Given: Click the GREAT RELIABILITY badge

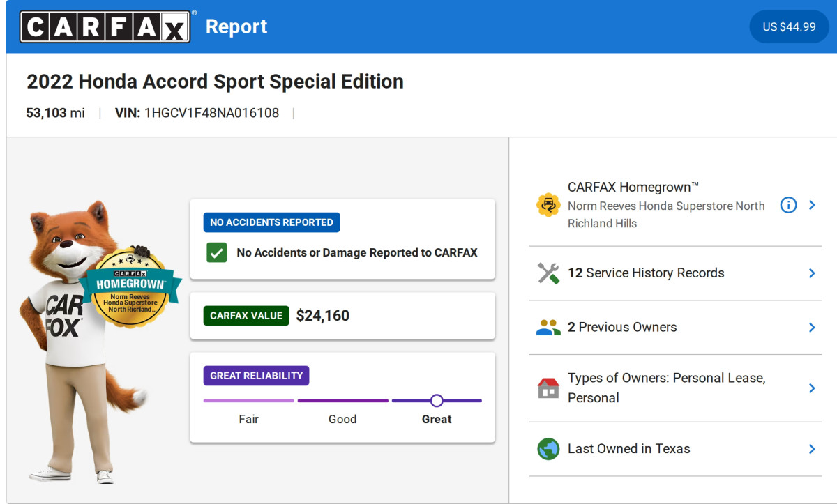Looking at the screenshot, I should [x=256, y=376].
